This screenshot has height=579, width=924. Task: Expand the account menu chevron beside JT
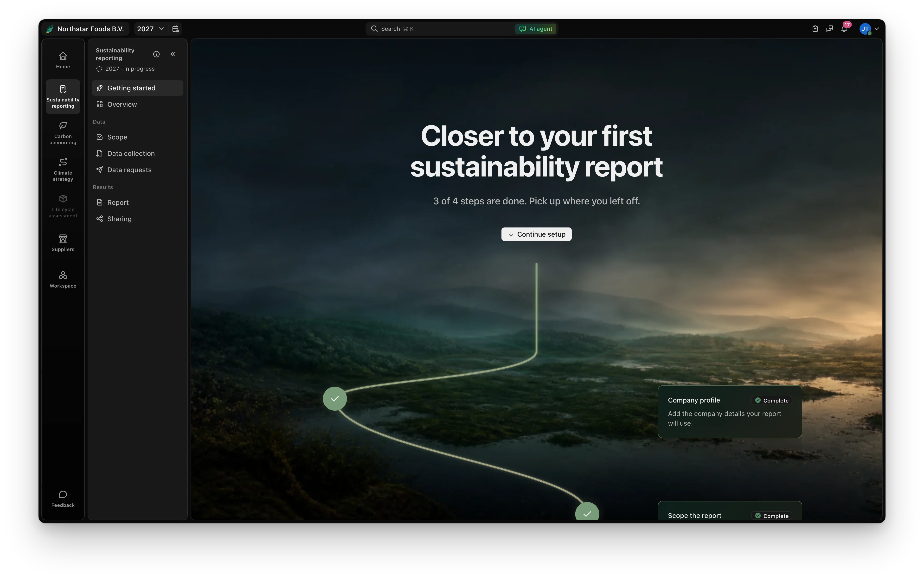click(877, 29)
